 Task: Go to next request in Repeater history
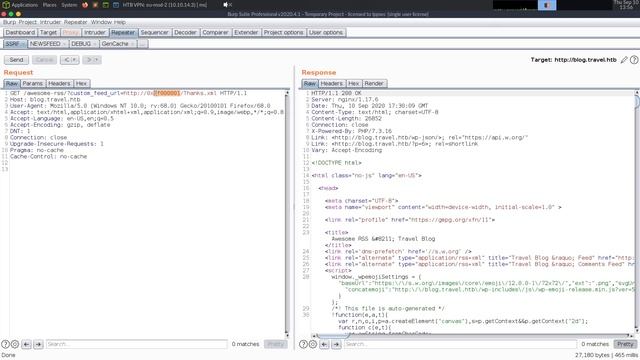coord(89,60)
